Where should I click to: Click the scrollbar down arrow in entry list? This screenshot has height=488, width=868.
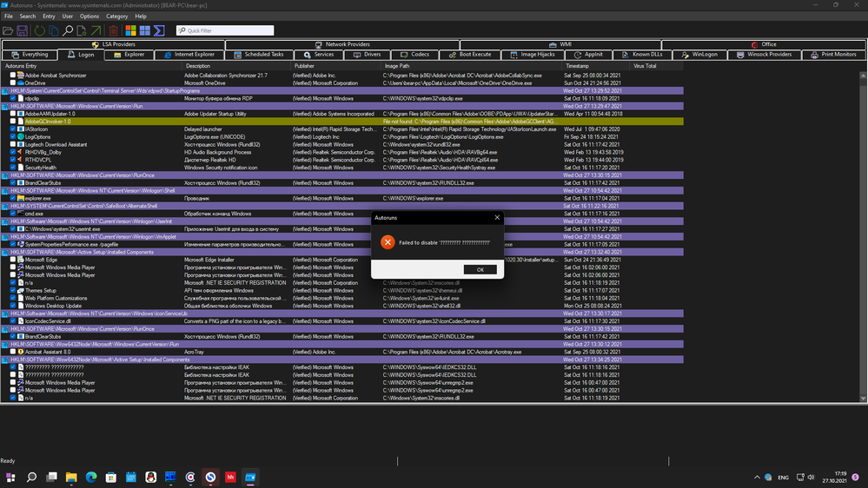coord(863,399)
